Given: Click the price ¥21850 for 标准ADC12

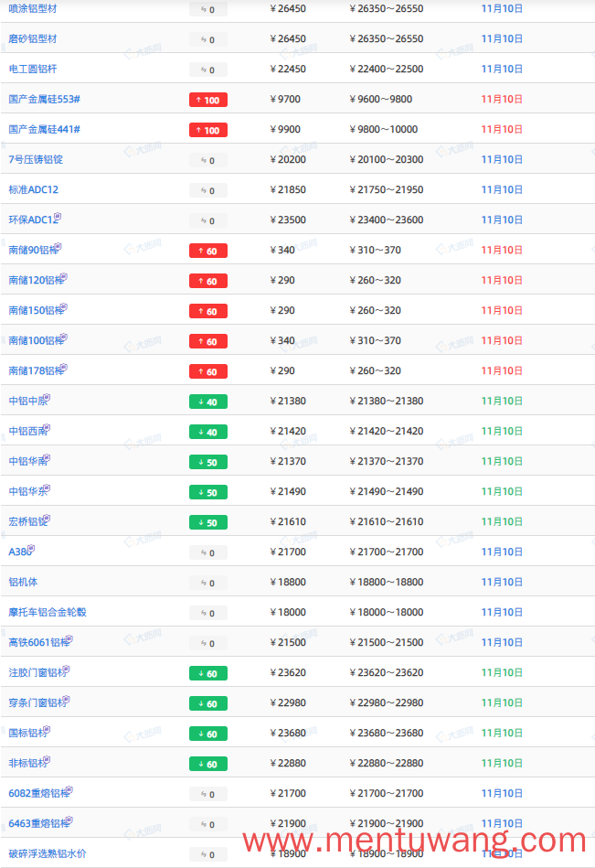Looking at the screenshot, I should tap(288, 190).
